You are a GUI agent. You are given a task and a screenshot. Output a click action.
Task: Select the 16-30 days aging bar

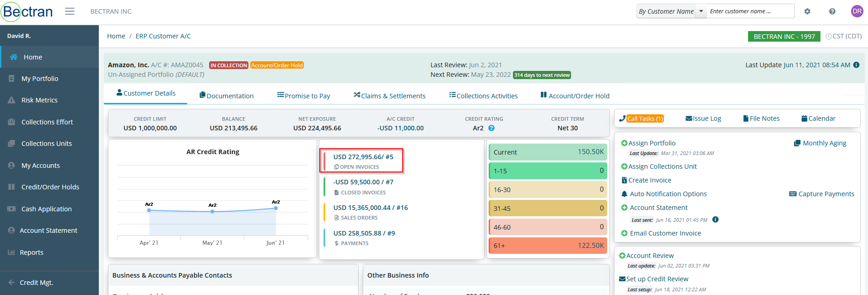[548, 189]
